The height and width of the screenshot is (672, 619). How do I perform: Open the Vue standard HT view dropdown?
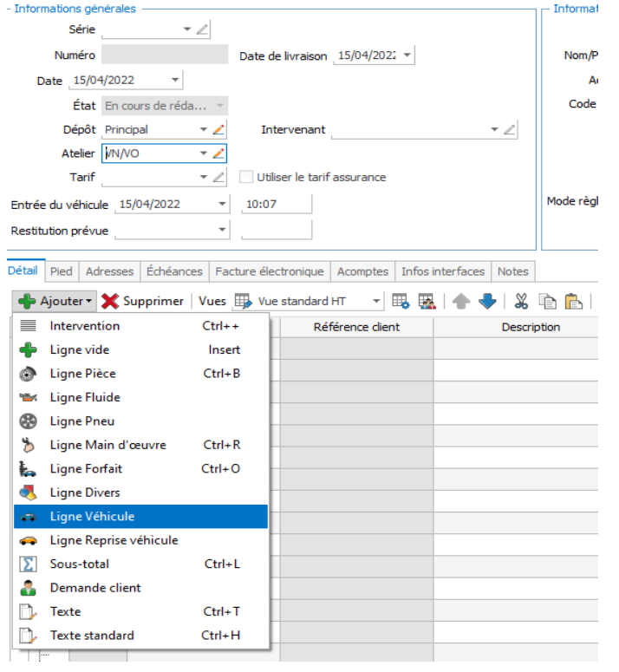(x=376, y=301)
